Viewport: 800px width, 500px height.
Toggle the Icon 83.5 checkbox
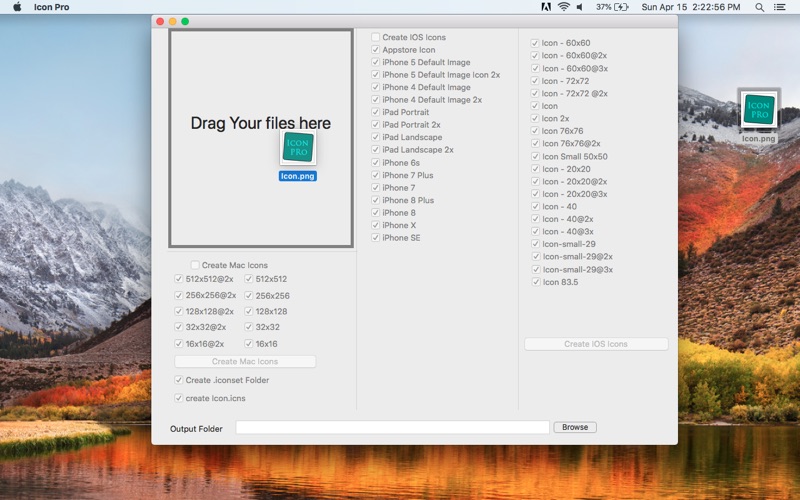[x=535, y=282]
